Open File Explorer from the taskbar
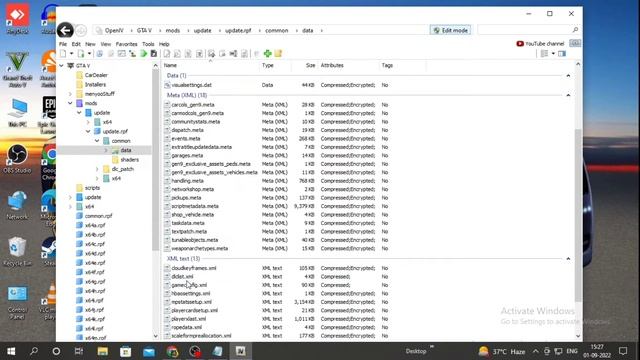Screen dimensions: 640x360 pyautogui.click(x=102, y=351)
